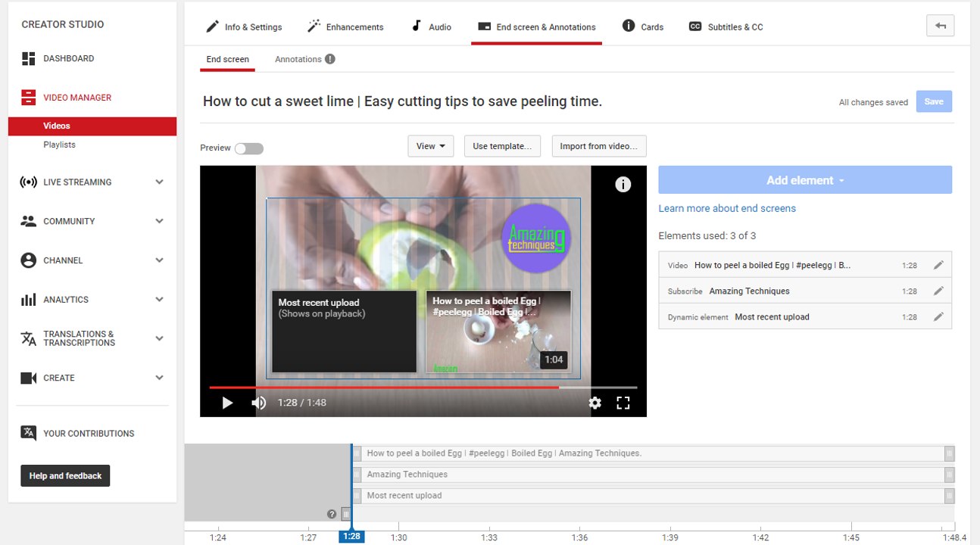This screenshot has height=545, width=980.
Task: Enter fullscreen in the video player
Action: (x=623, y=403)
